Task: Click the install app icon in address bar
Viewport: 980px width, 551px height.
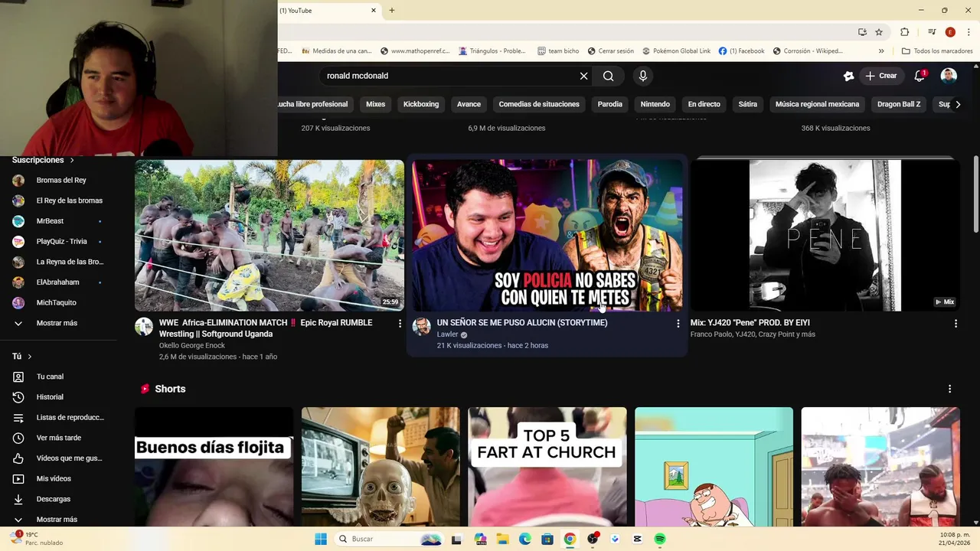Action: tap(862, 32)
